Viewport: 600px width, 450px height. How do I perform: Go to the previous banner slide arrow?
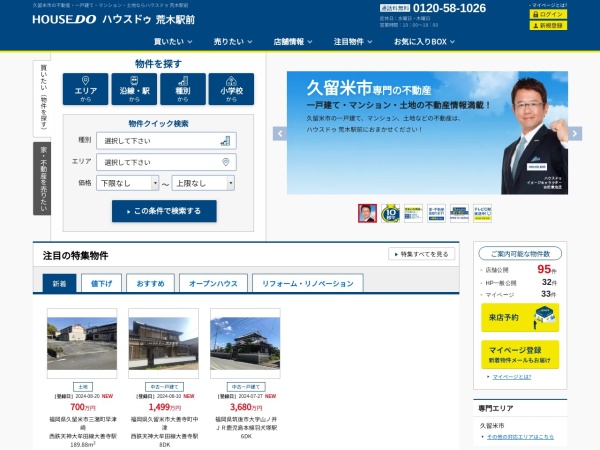click(280, 134)
